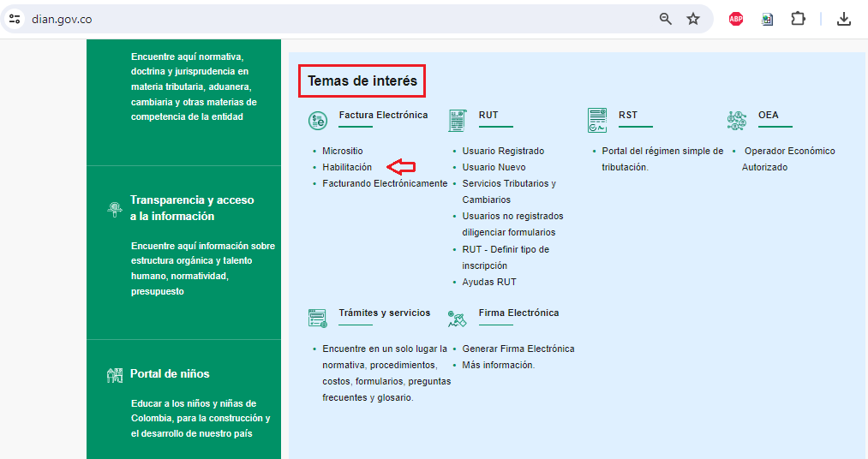868x459 pixels.
Task: Click the spreadsheet extension icon in toolbar
Action: pos(767,19)
